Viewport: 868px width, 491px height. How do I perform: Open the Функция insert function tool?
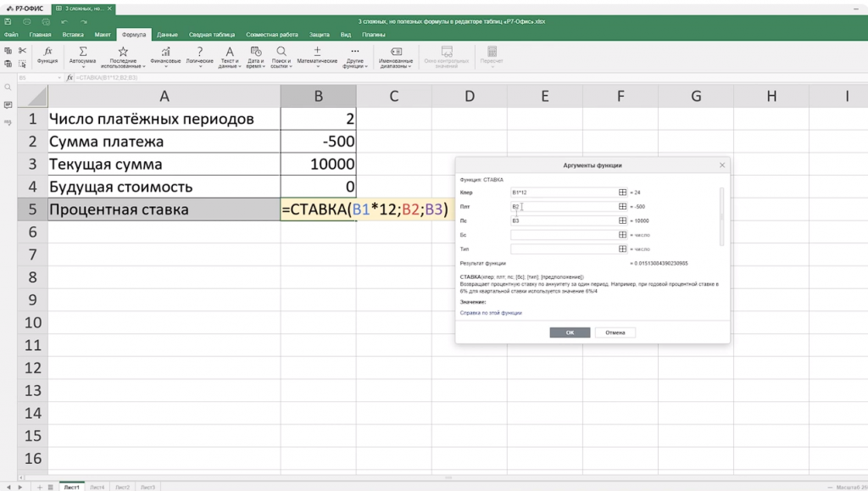[x=47, y=55]
